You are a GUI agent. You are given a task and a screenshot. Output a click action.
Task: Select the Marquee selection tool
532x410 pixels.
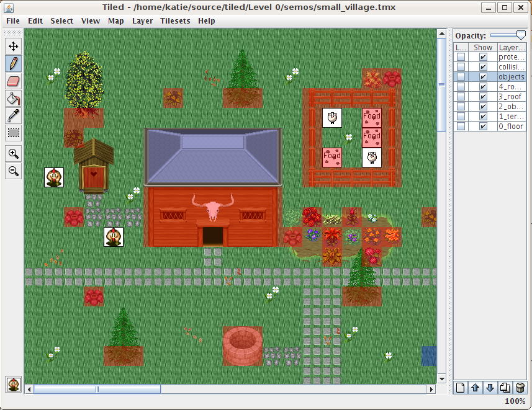[13, 133]
